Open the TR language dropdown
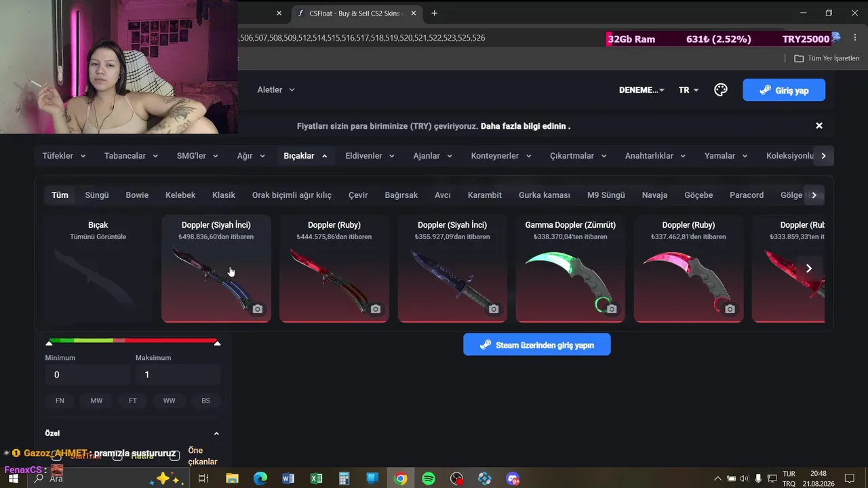Image resolution: width=868 pixels, height=488 pixels. coord(689,90)
